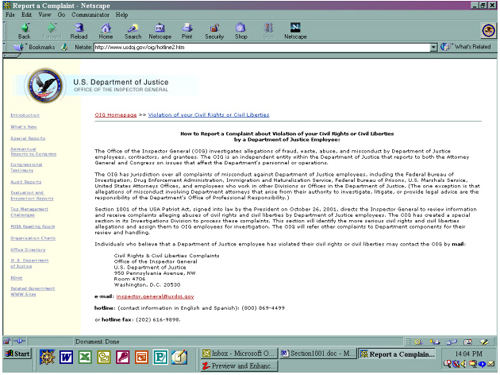Launch Word from the quick launch bar
Screen dimensions: 500x375
[x=66, y=358]
